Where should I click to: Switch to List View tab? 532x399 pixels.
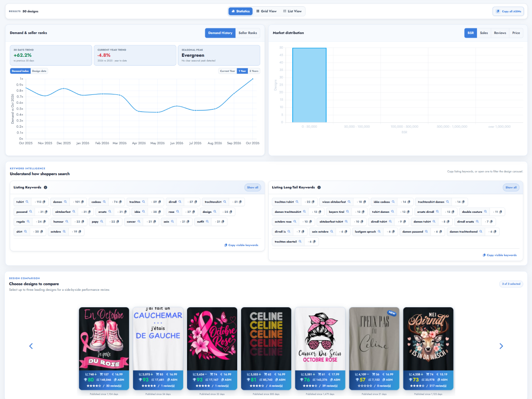pos(292,11)
